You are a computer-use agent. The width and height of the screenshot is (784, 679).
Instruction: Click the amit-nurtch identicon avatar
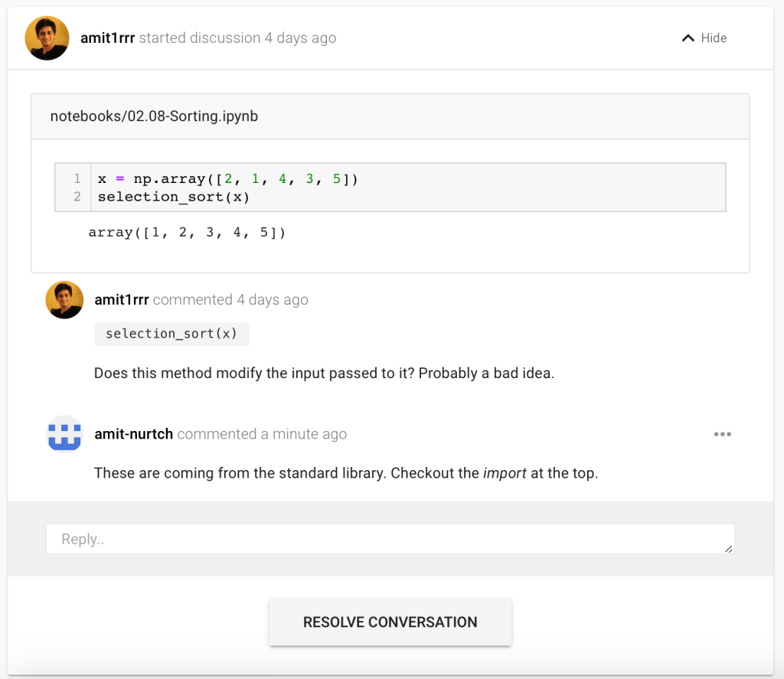[64, 434]
